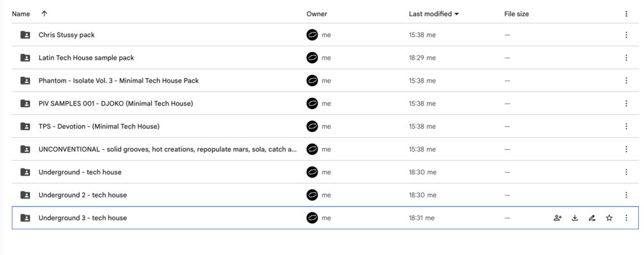Select PIV SAMPLES 001 - DJOKO folder
The image size is (644, 255).
(x=326, y=104)
